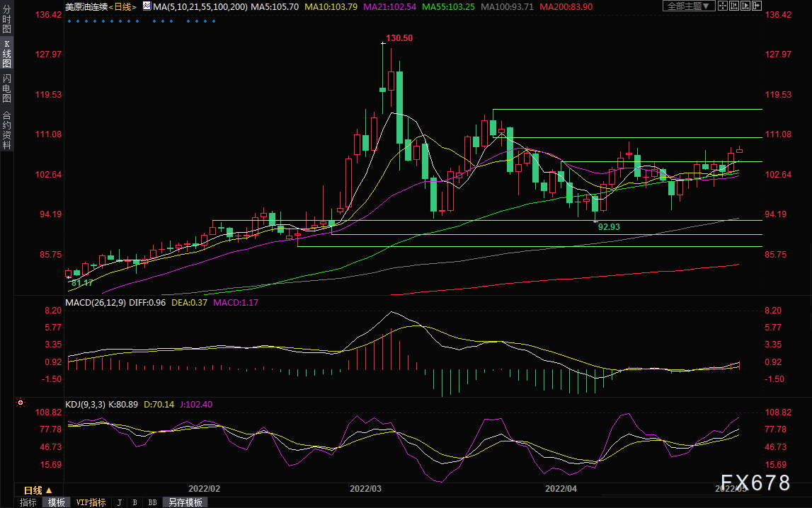Click the <日线> period label in the title
Screen dimensions: 812x508
pos(122,7)
